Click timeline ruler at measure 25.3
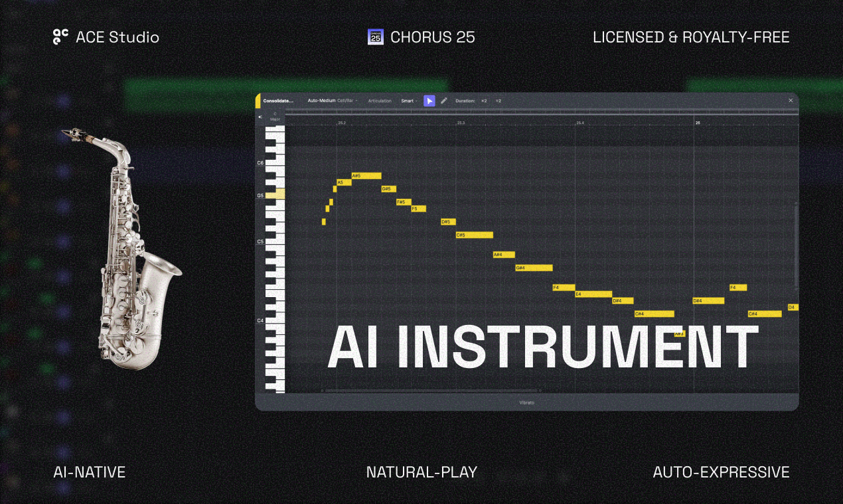The height and width of the screenshot is (504, 843). pos(459,123)
